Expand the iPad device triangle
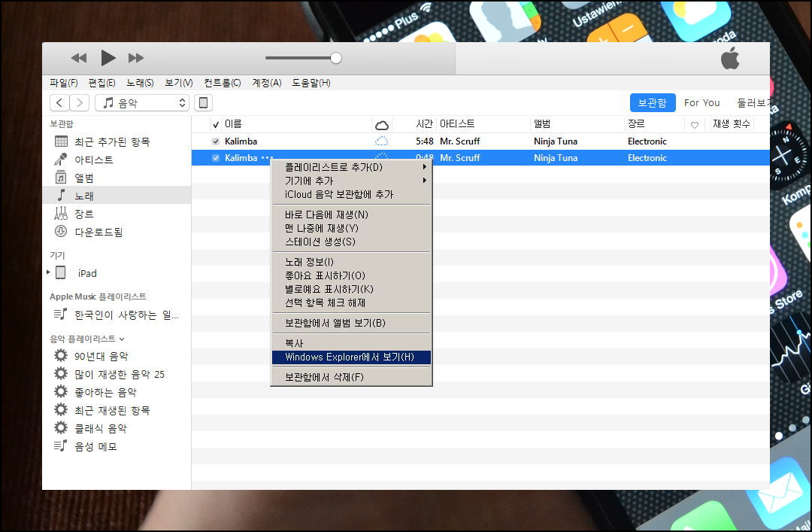The image size is (812, 532). click(x=48, y=272)
